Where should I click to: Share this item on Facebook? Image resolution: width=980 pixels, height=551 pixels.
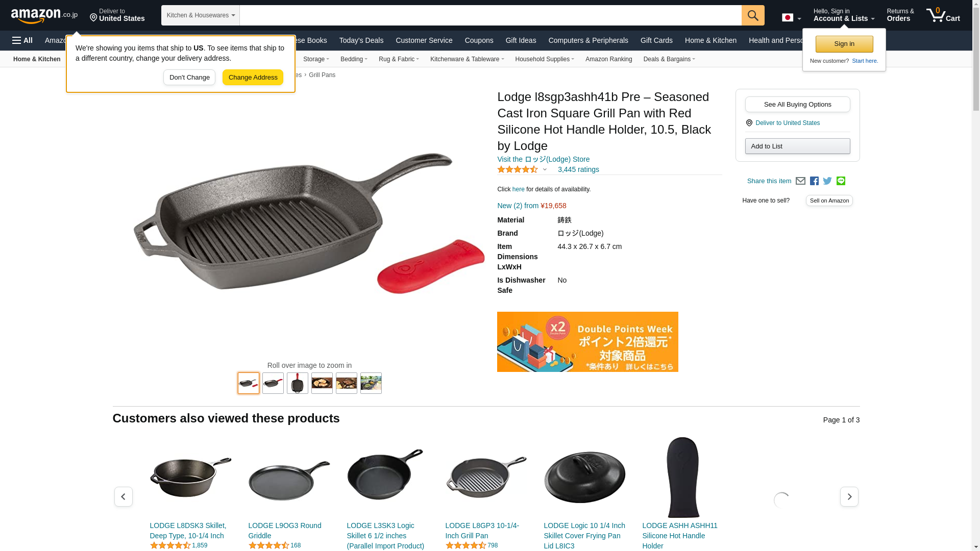pyautogui.click(x=814, y=181)
